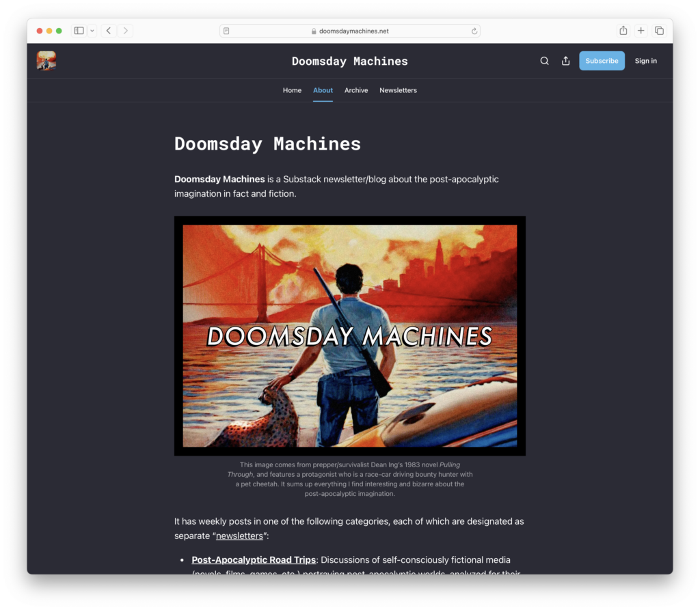Open the Post-Apocalyptic Road Trips link
The height and width of the screenshot is (610, 700).
[254, 560]
